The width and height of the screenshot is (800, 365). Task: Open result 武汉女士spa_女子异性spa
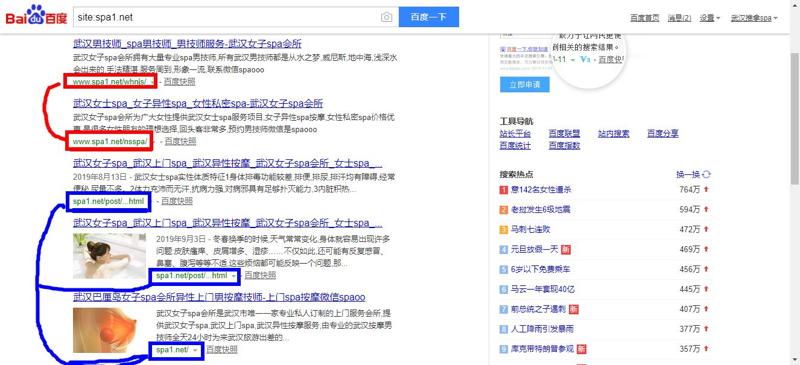tap(198, 103)
